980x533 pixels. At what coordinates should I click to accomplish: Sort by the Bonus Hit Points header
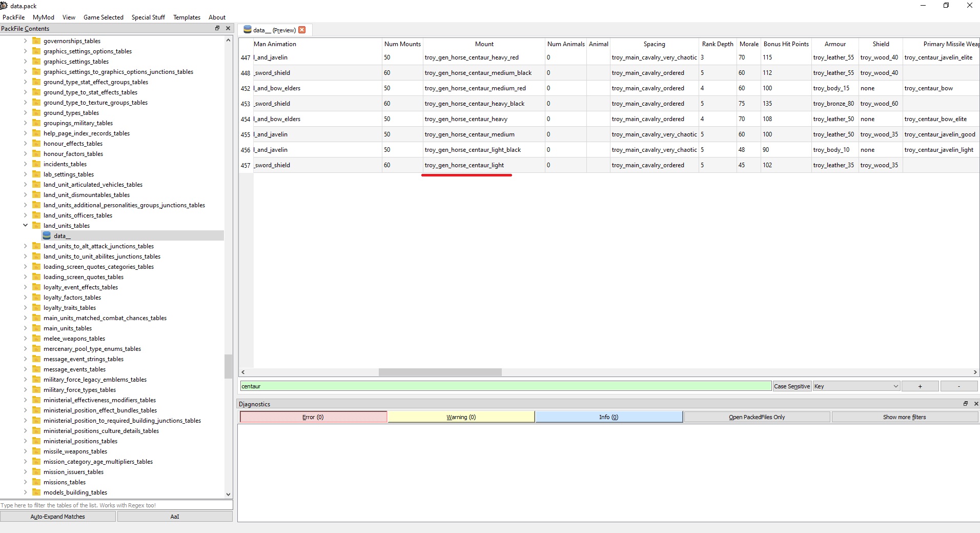(786, 44)
